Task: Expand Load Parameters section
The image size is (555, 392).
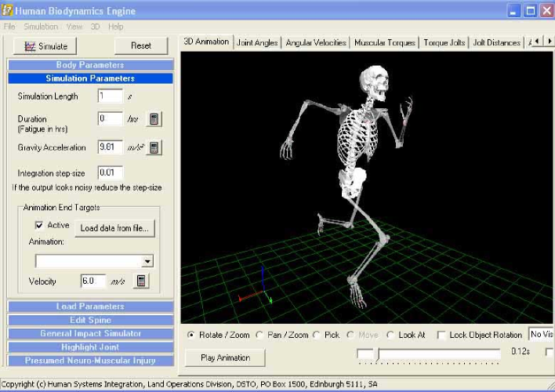Action: click(90, 307)
